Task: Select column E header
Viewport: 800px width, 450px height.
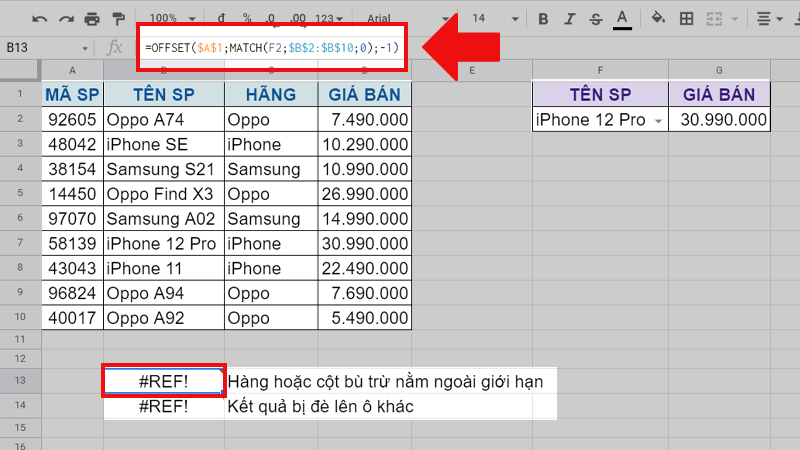Action: [472, 70]
